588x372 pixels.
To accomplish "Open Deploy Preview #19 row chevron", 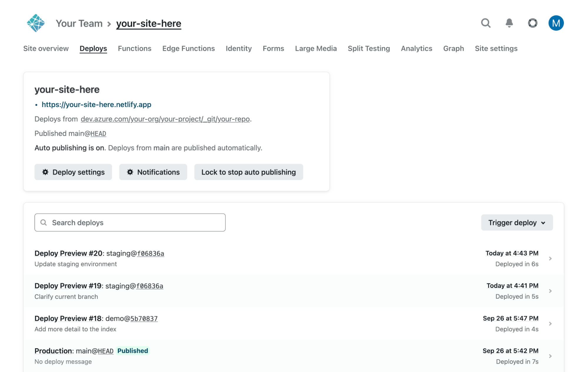I will (x=550, y=291).
